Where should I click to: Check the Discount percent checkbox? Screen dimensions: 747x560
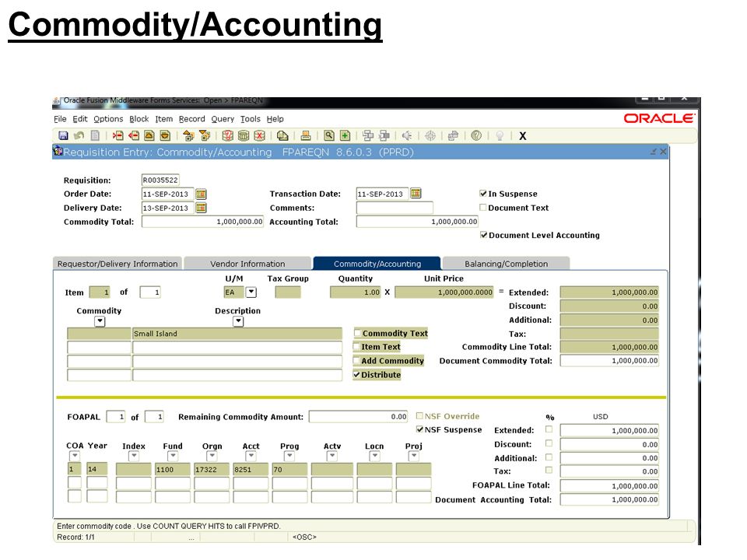coord(549,443)
